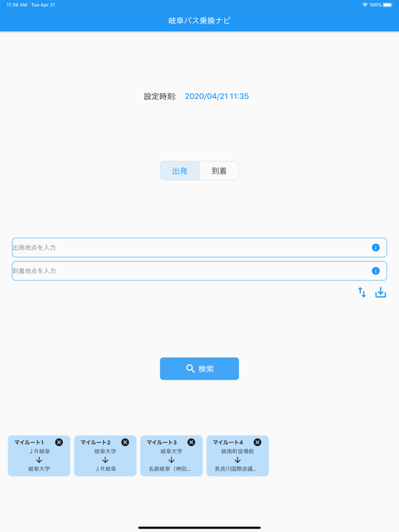Screen dimensions: 399x532
Task: Remove マイルート1 with its X icon
Action: (x=59, y=442)
